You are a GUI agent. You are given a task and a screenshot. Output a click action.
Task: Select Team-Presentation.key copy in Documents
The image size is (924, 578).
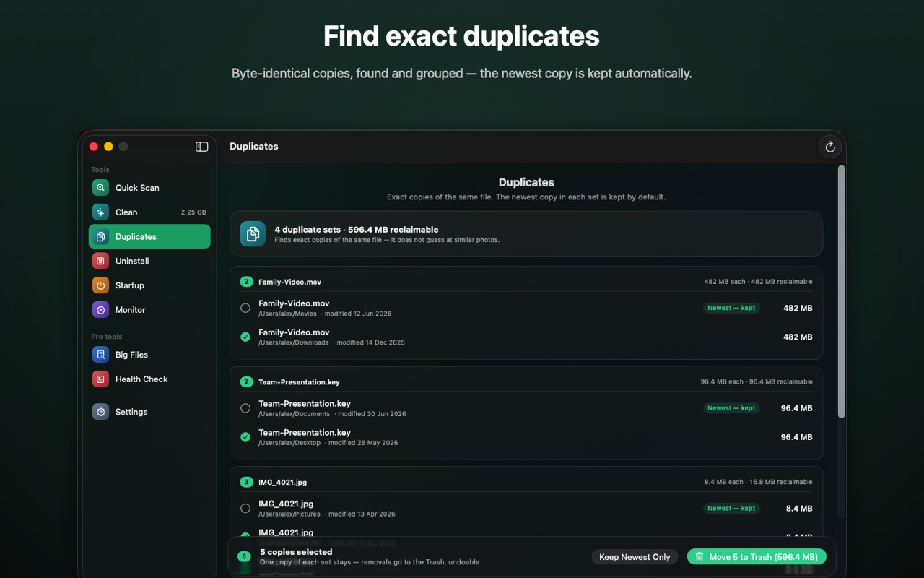point(245,408)
